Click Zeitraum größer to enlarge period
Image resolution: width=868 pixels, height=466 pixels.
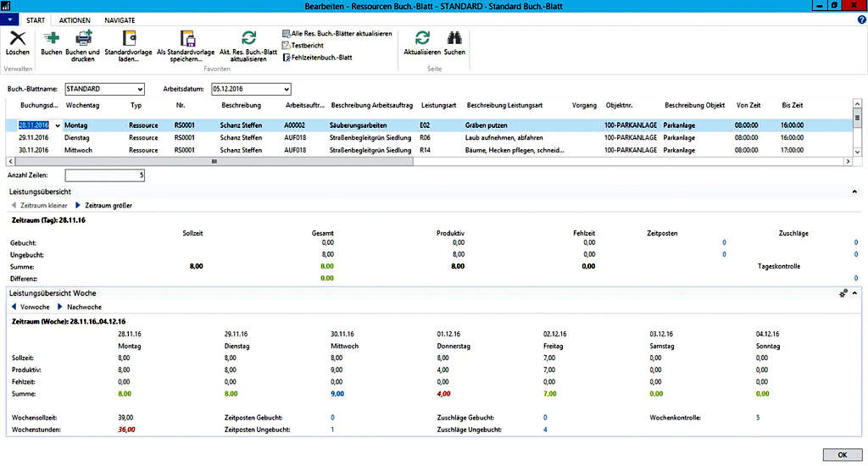click(108, 205)
